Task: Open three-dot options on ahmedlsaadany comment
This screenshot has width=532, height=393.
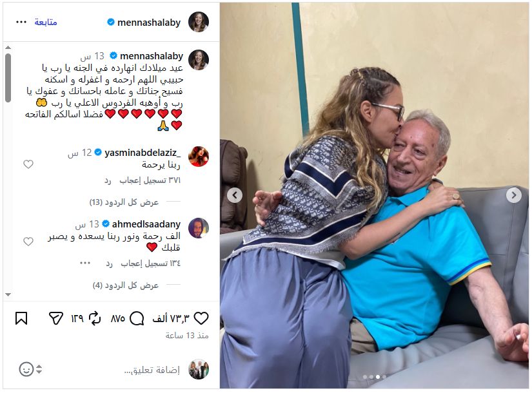Action: [x=85, y=263]
